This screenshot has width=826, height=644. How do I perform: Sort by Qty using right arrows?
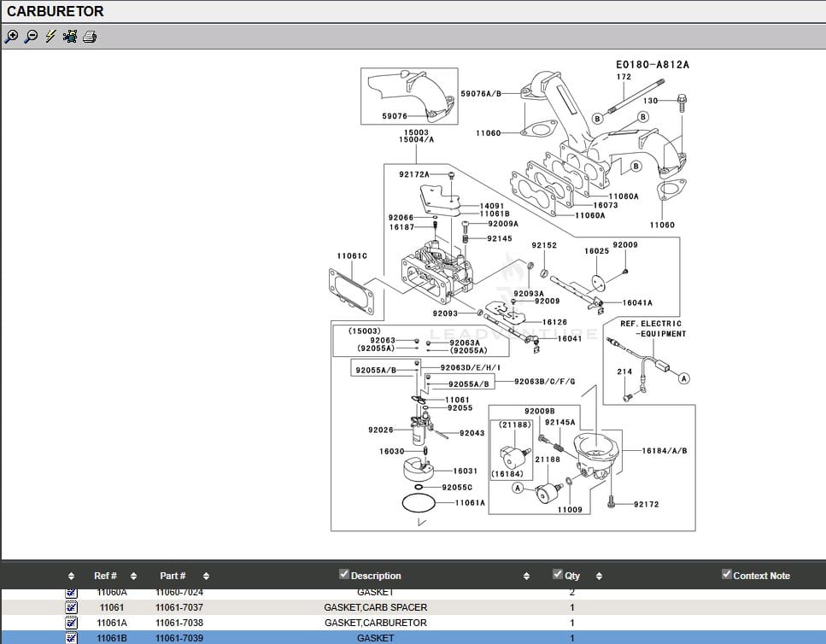click(x=598, y=577)
